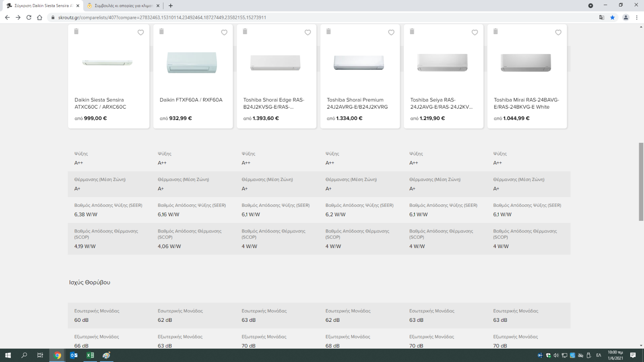The height and width of the screenshot is (362, 644).
Task: Open Daikin Siesta Sensira ATXC60C title link
Action: 100,103
